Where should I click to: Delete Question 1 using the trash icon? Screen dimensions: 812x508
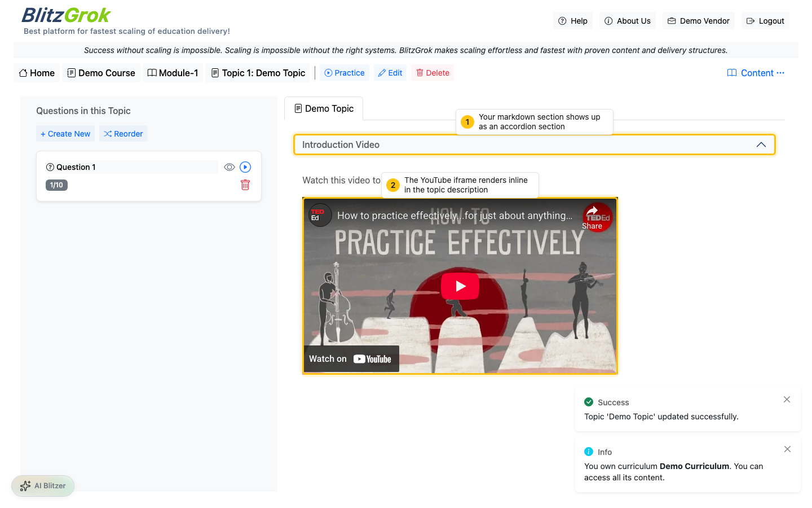coord(245,185)
